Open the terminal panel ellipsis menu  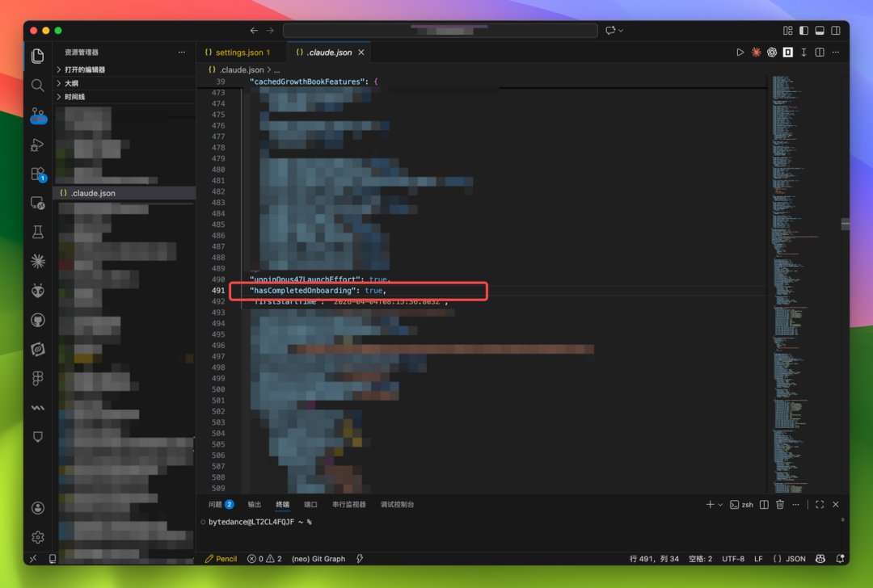(795, 505)
